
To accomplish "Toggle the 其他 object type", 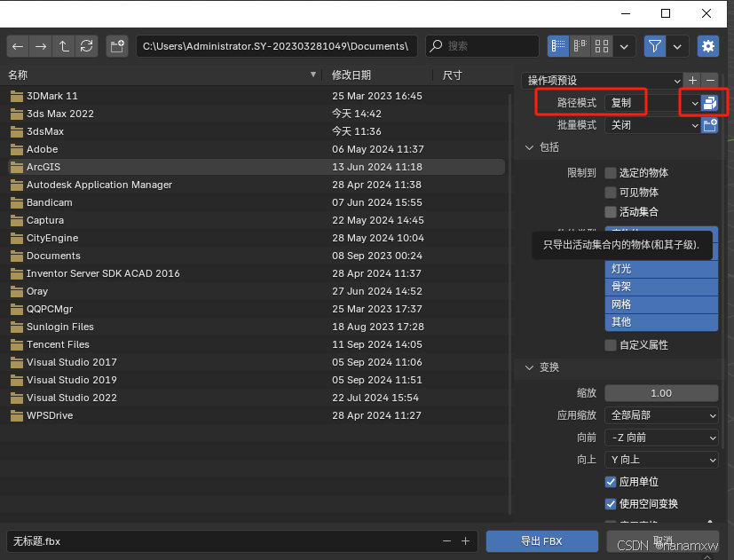I will 661,322.
